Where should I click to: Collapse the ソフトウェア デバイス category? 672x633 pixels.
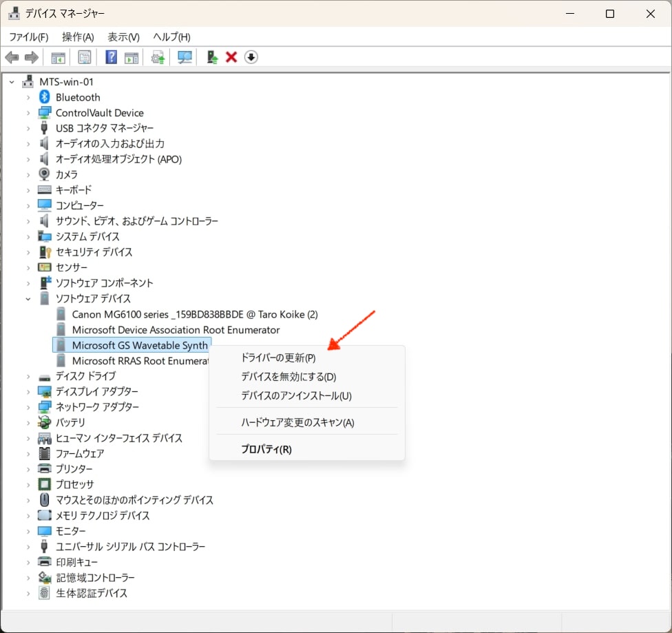click(28, 299)
